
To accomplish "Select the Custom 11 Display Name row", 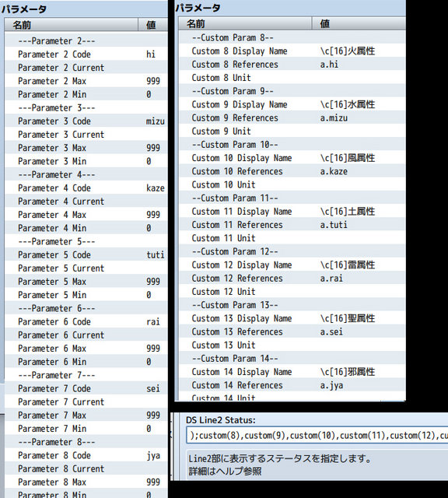I will [x=292, y=211].
